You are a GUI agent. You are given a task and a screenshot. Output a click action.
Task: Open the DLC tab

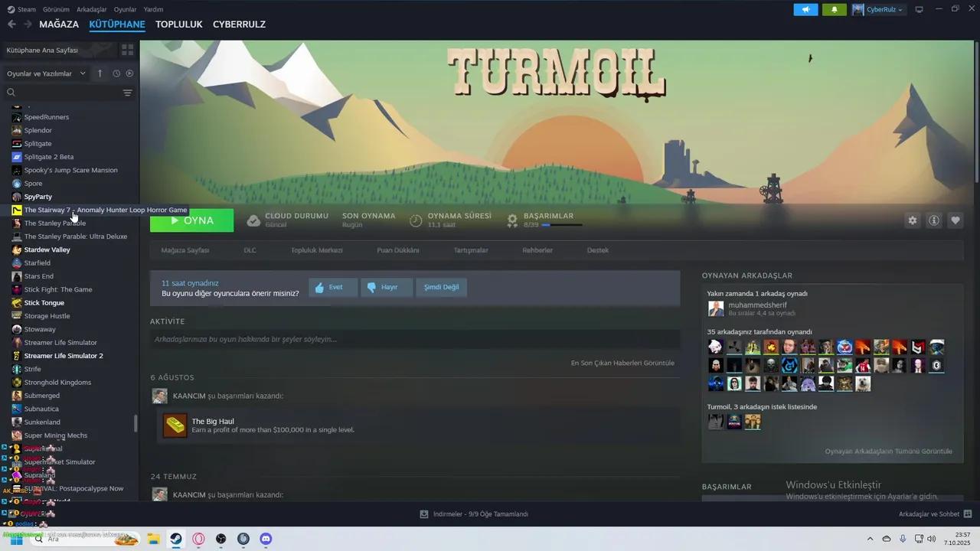(250, 250)
